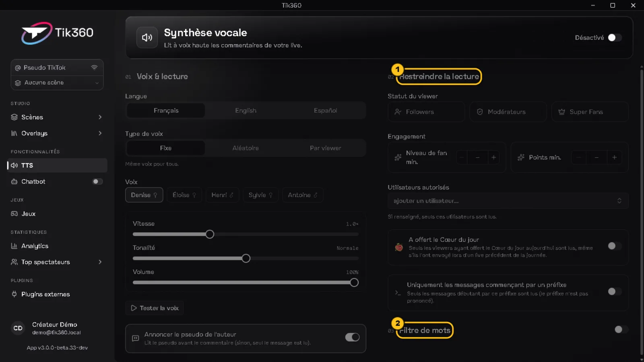Click the Overlays icon in sidebar

coord(14,133)
